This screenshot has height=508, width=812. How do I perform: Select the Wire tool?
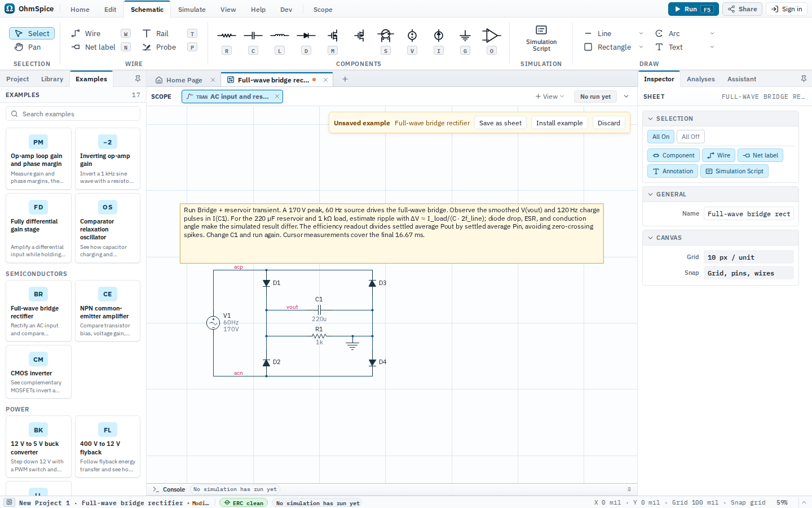101,34
